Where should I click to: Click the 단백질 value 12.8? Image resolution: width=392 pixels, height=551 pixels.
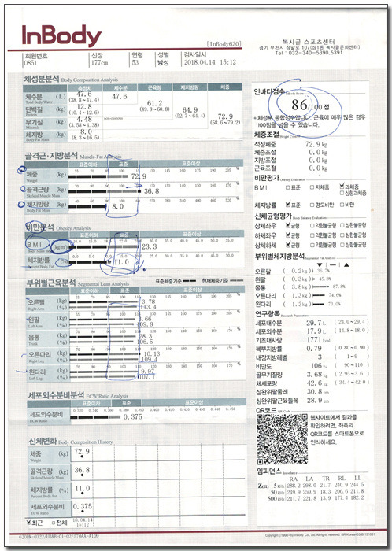84,106
